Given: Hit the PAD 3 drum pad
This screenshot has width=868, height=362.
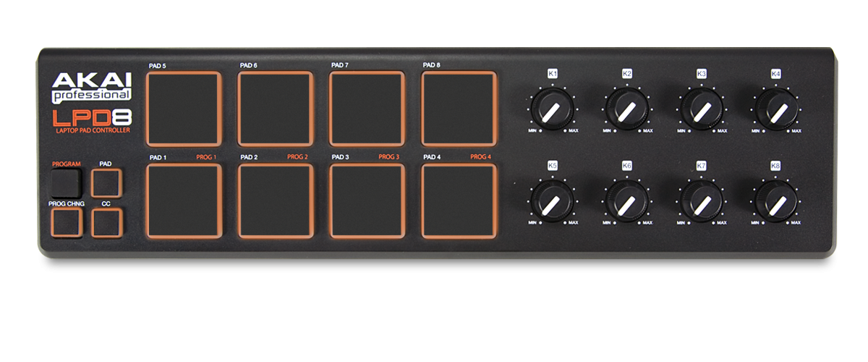Looking at the screenshot, I should pyautogui.click(x=366, y=201).
